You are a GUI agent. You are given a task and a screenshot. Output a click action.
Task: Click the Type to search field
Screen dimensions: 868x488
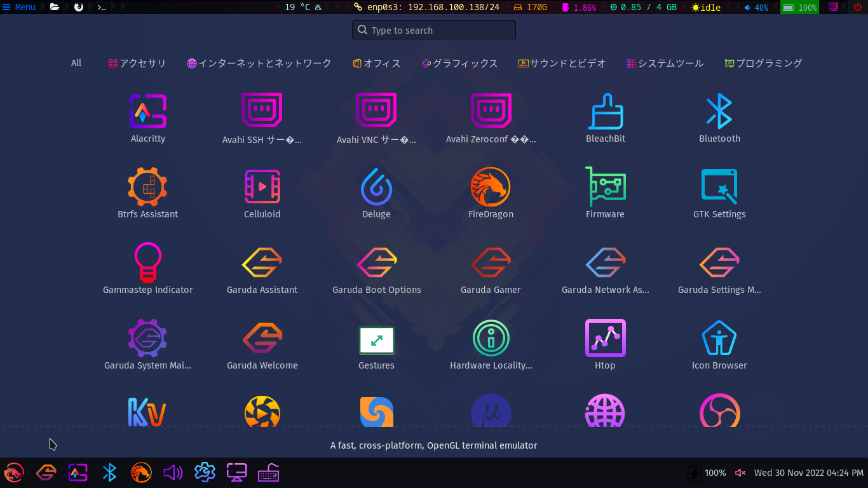[434, 30]
